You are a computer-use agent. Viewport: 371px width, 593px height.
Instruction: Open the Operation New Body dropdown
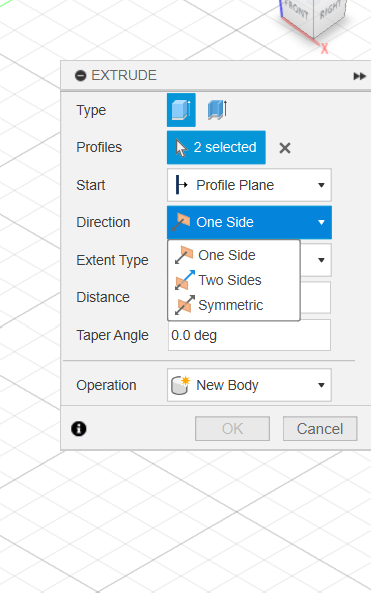[x=249, y=385]
